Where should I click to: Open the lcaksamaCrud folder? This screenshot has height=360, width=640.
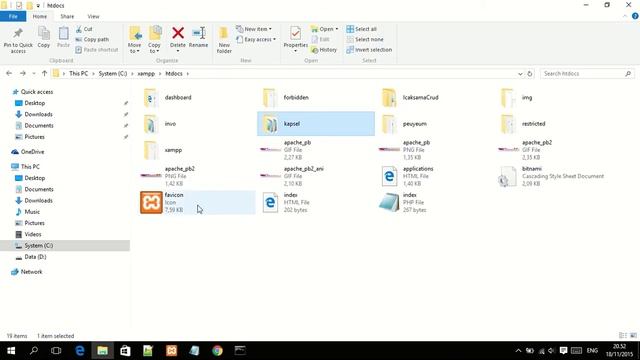pos(436,98)
